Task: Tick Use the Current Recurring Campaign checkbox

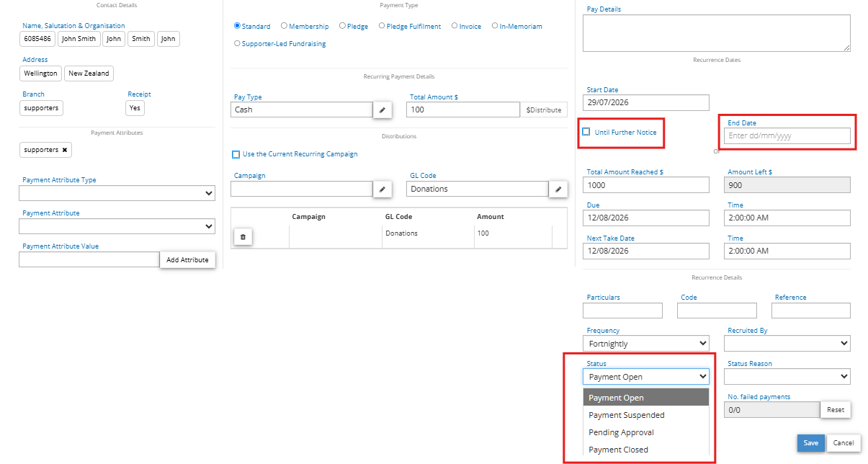Action: tap(236, 154)
